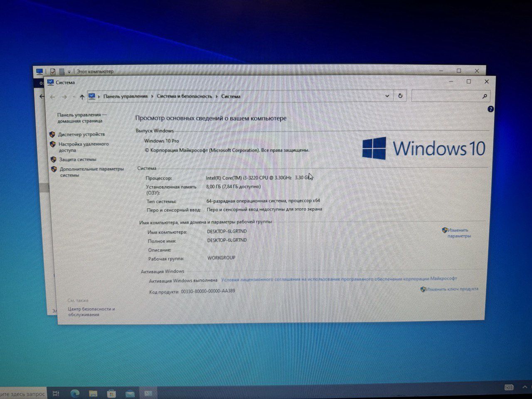
Task: Click the shield icon beside Дополнительные параметры системы
Action: click(54, 169)
